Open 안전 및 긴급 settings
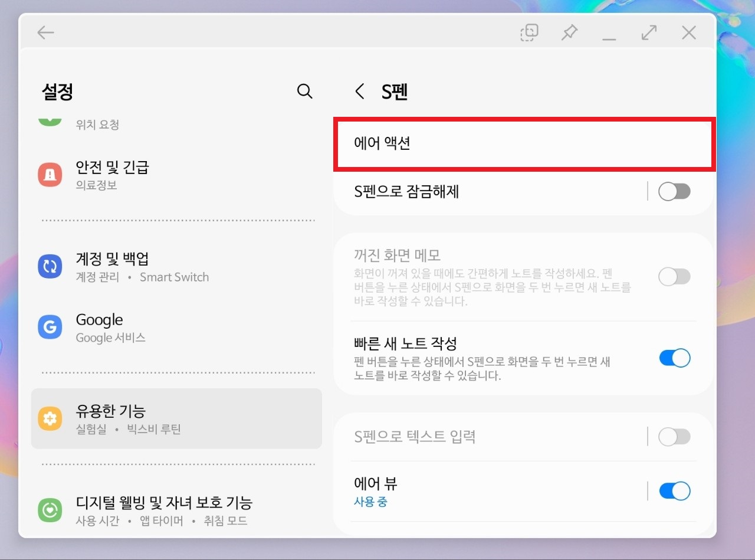This screenshot has height=560, width=755. (176, 175)
